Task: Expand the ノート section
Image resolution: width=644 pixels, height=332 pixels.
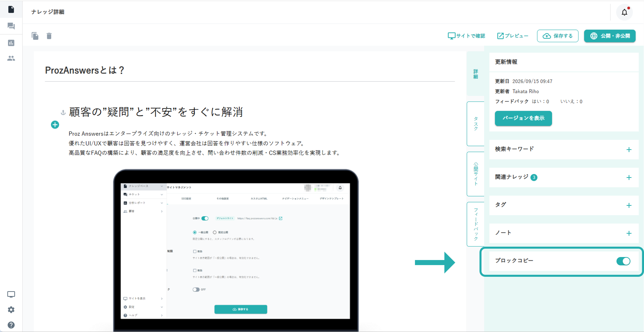Action: pyautogui.click(x=629, y=233)
